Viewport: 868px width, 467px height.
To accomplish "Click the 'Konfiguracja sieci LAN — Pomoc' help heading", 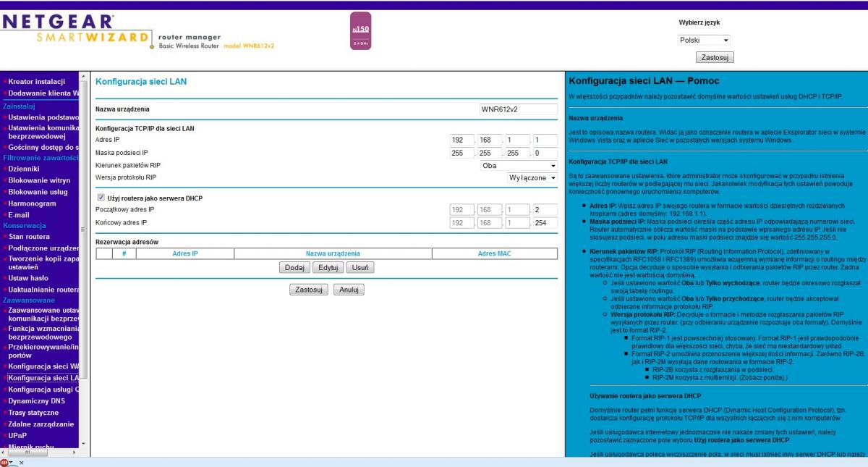I will pos(644,80).
